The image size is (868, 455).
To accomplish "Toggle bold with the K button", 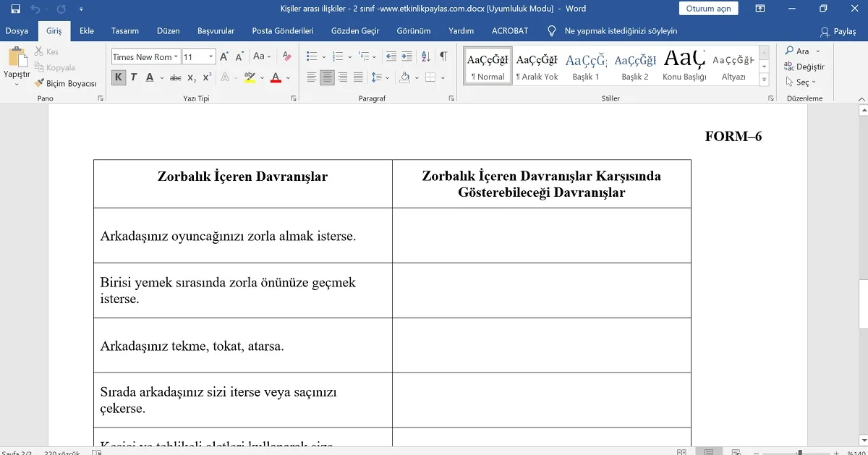I will coord(119,77).
